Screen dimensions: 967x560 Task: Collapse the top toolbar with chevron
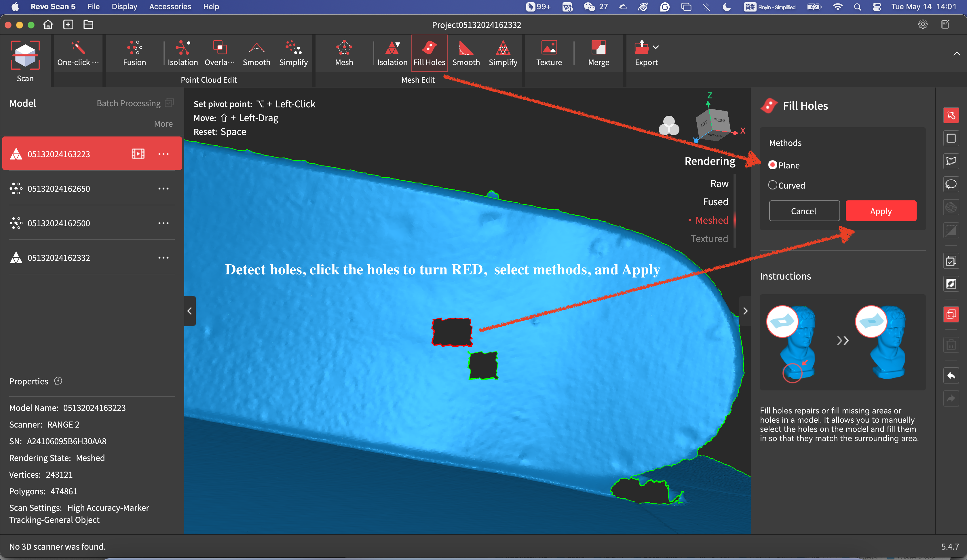[x=957, y=54]
